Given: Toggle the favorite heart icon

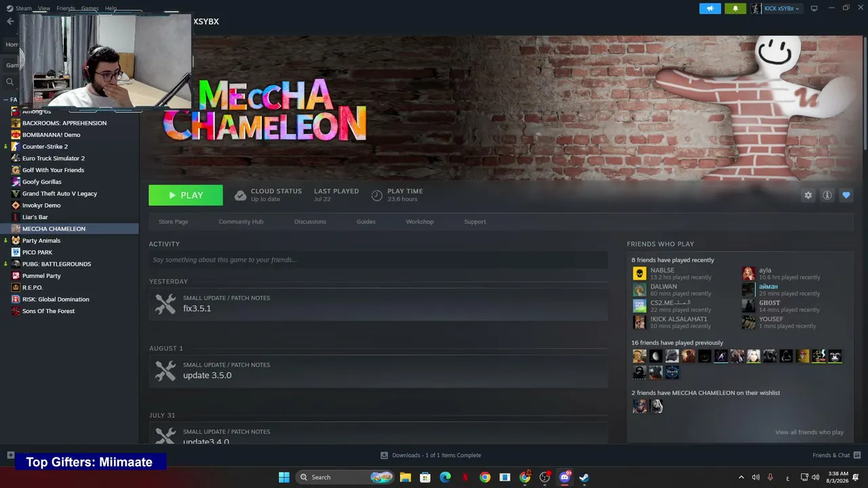Looking at the screenshot, I should coord(846,195).
